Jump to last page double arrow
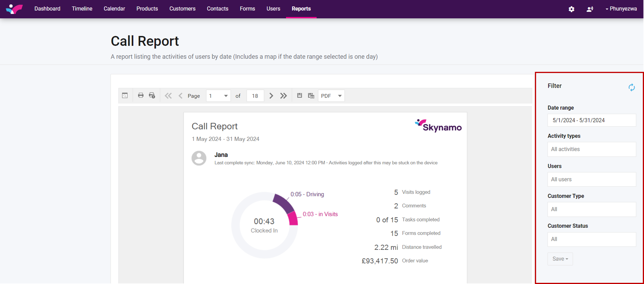The width and height of the screenshot is (644, 284). point(283,96)
